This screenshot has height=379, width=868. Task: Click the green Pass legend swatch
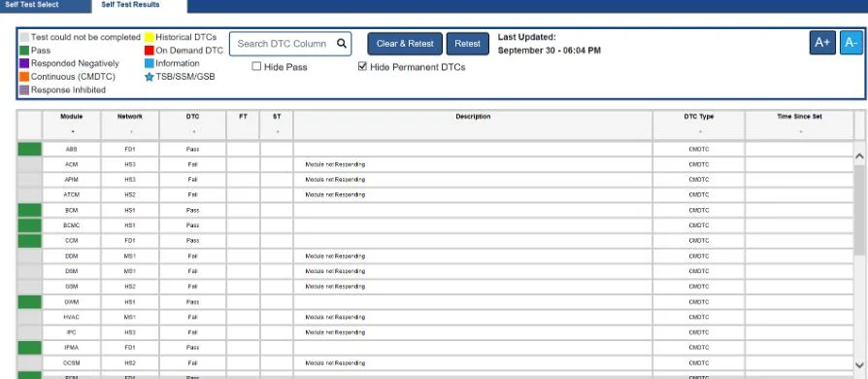coord(24,51)
